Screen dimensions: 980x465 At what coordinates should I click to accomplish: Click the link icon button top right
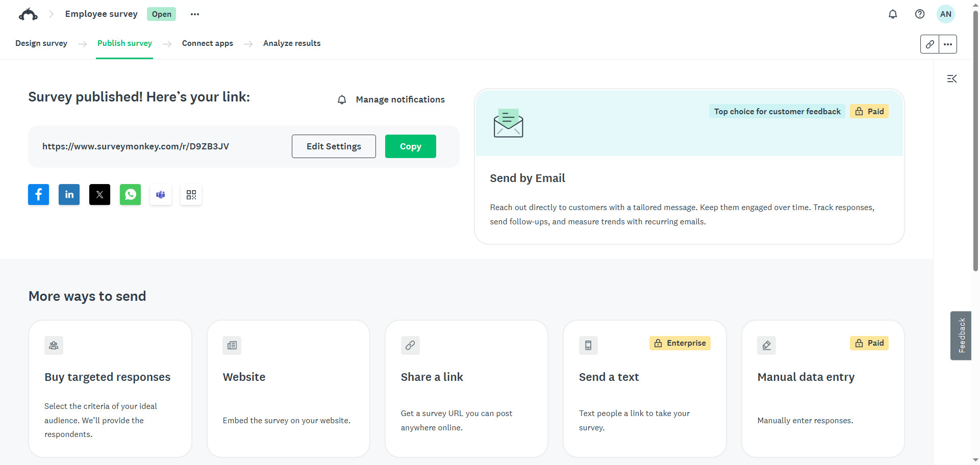pos(929,44)
